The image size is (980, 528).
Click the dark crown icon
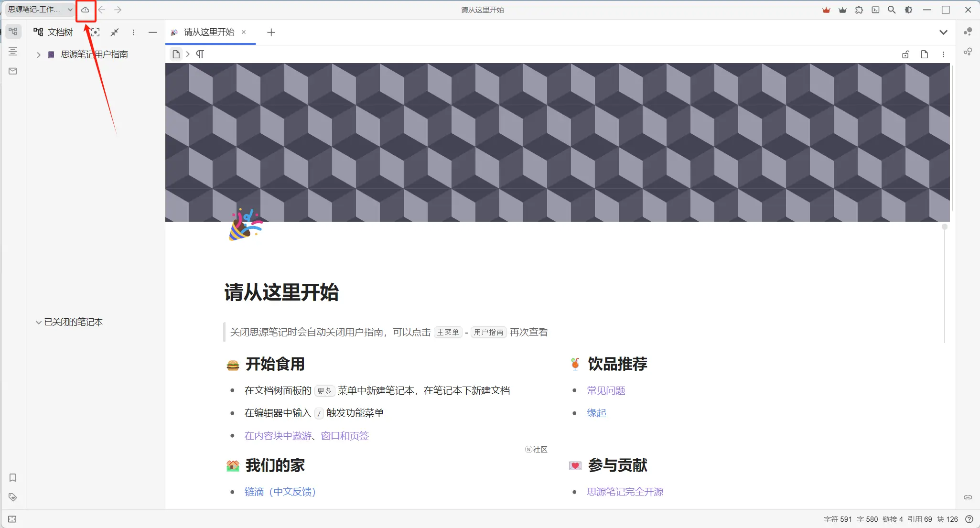(x=842, y=10)
